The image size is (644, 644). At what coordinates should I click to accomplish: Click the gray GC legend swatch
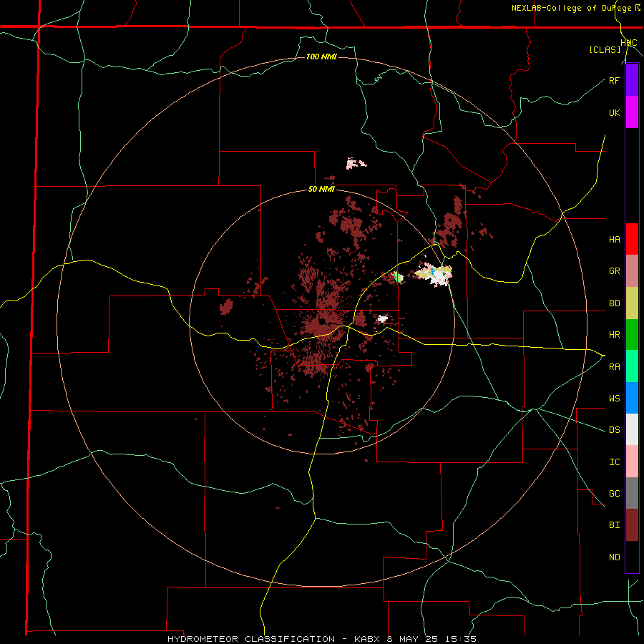[x=632, y=493]
